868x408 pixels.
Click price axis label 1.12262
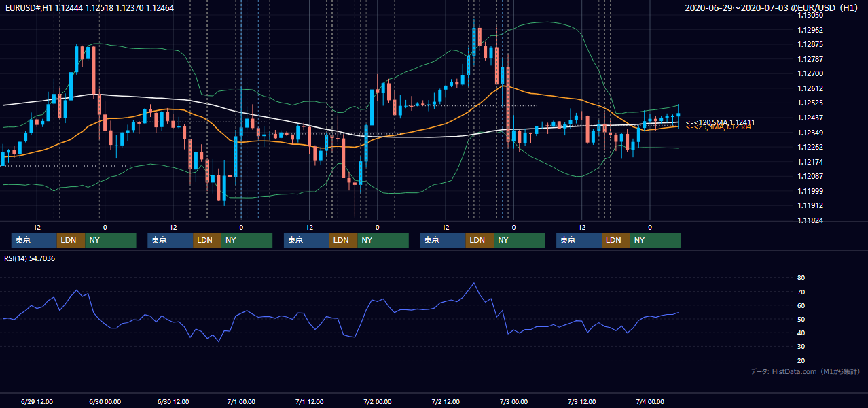810,147
